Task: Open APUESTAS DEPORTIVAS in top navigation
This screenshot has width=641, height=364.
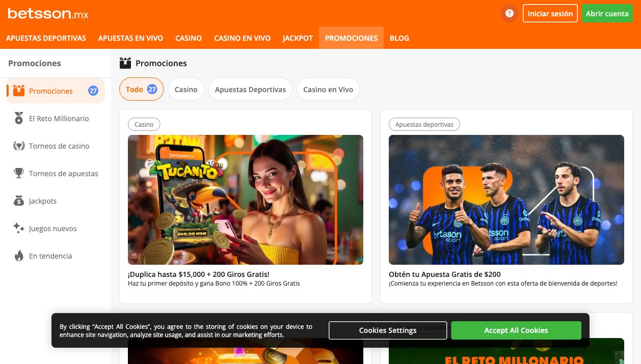Action: tap(46, 38)
